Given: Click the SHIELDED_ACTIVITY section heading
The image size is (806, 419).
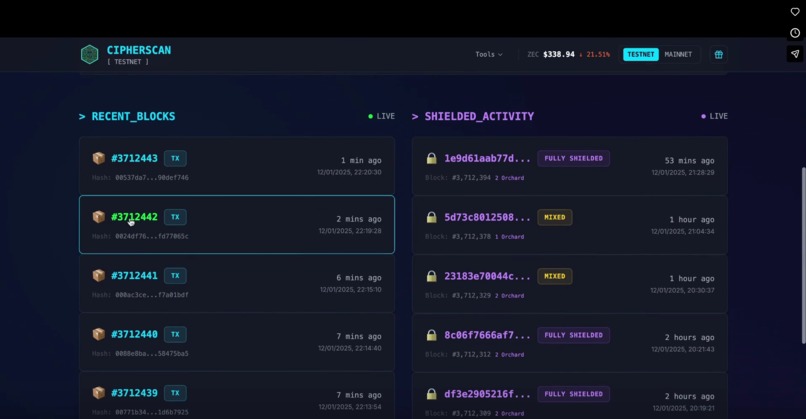Looking at the screenshot, I should (479, 116).
